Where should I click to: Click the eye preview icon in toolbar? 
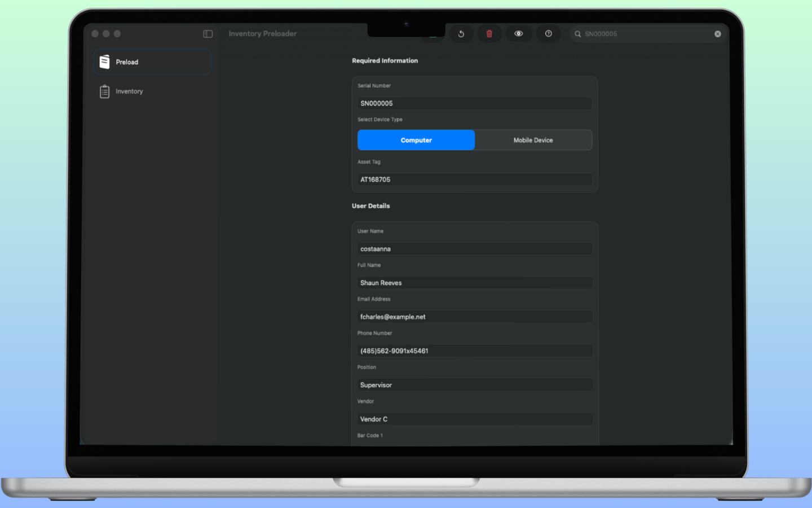click(x=518, y=34)
